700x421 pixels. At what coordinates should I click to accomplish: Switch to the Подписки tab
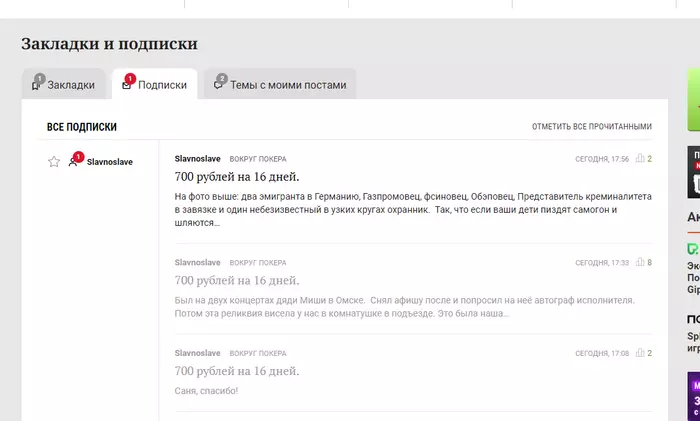tap(154, 84)
